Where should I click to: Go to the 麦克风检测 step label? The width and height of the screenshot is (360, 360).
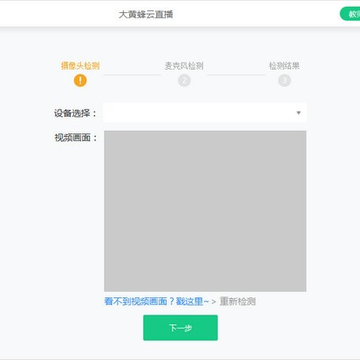pyautogui.click(x=184, y=66)
